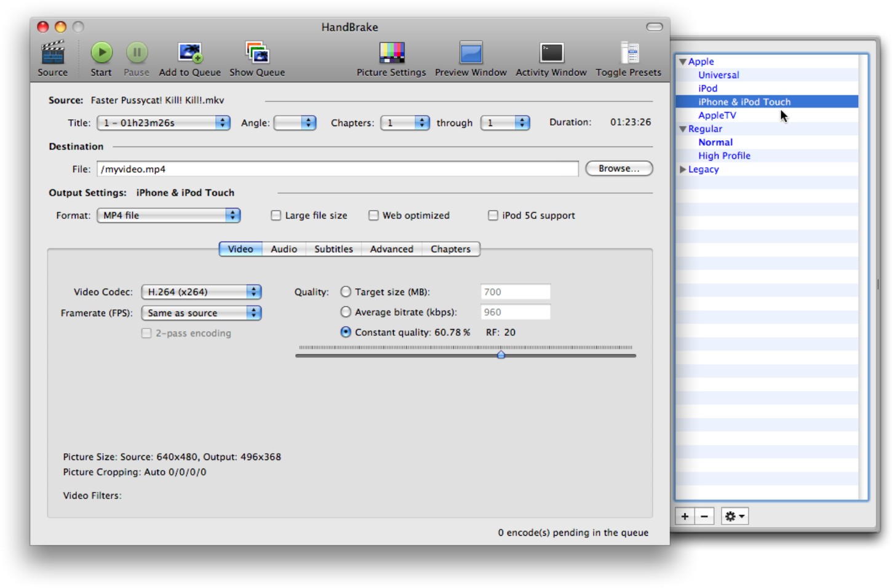
Task: Open the Video Codec dropdown H.264 (x264)
Action: pos(202,292)
